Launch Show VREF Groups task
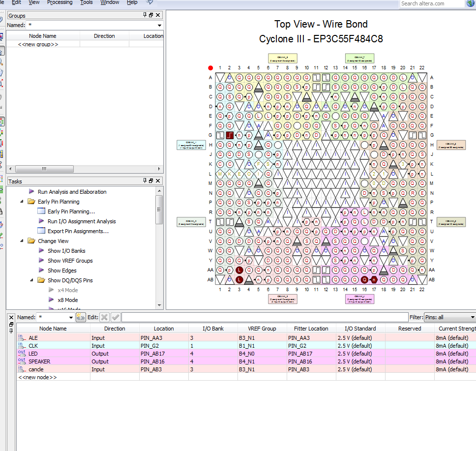 pos(70,261)
